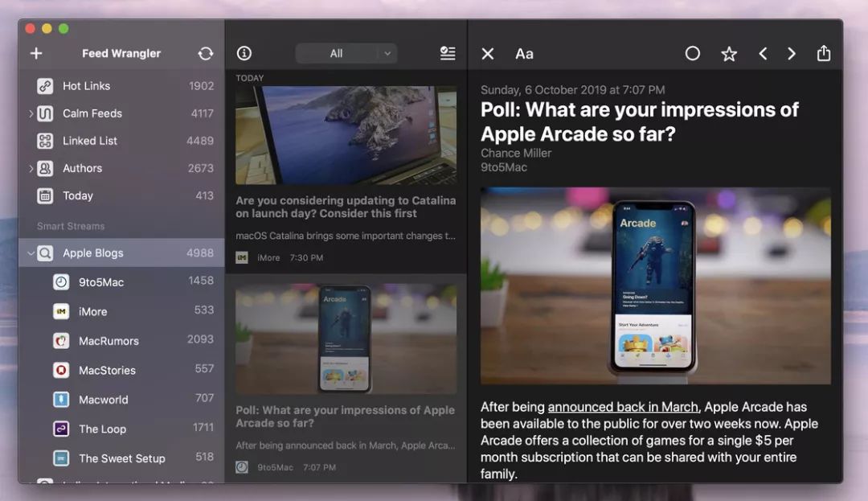Click the Macworld feed icon

click(x=61, y=399)
